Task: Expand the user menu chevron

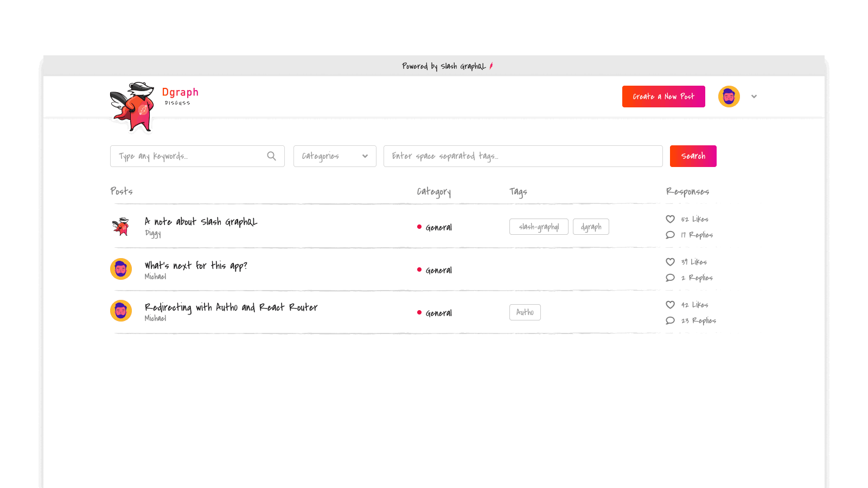Action: coord(754,97)
